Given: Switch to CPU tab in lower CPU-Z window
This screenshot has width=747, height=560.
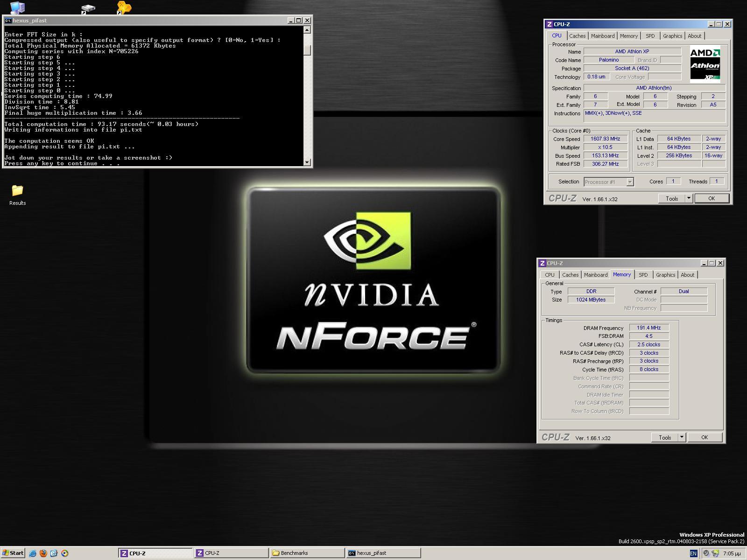Looking at the screenshot, I should pos(550,275).
